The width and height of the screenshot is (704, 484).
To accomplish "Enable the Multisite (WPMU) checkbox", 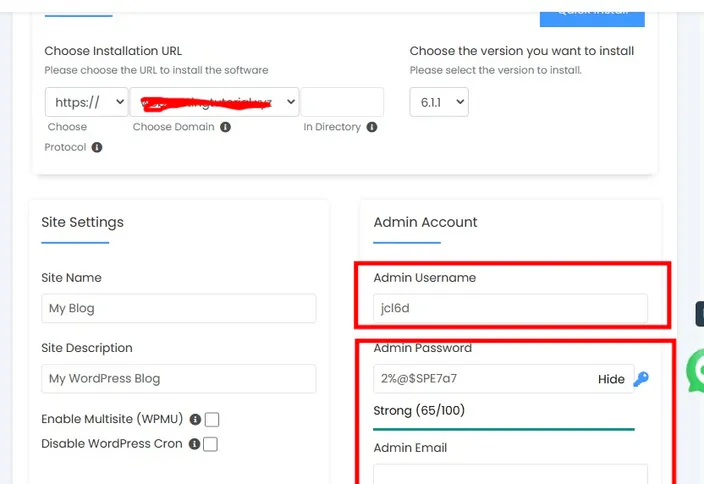I will 212,419.
